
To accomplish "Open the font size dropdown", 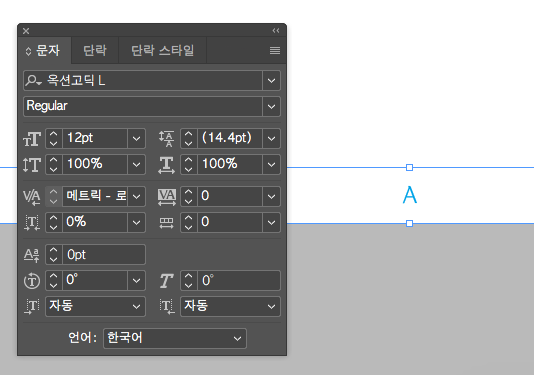I will pos(136,138).
